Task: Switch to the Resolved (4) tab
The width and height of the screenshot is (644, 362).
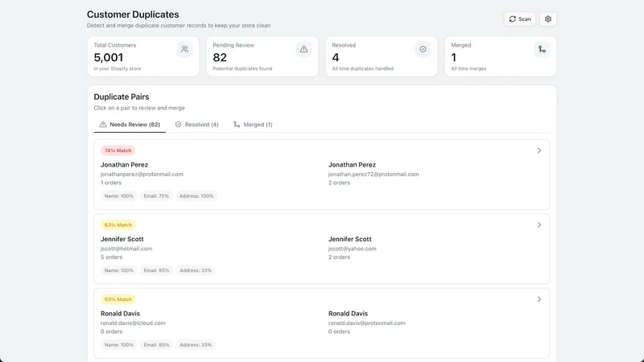Action: pyautogui.click(x=196, y=125)
